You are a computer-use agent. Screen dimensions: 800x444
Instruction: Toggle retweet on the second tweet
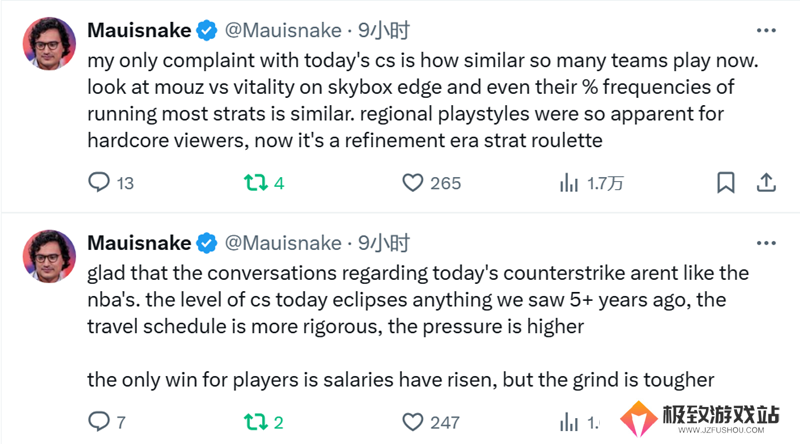263,422
